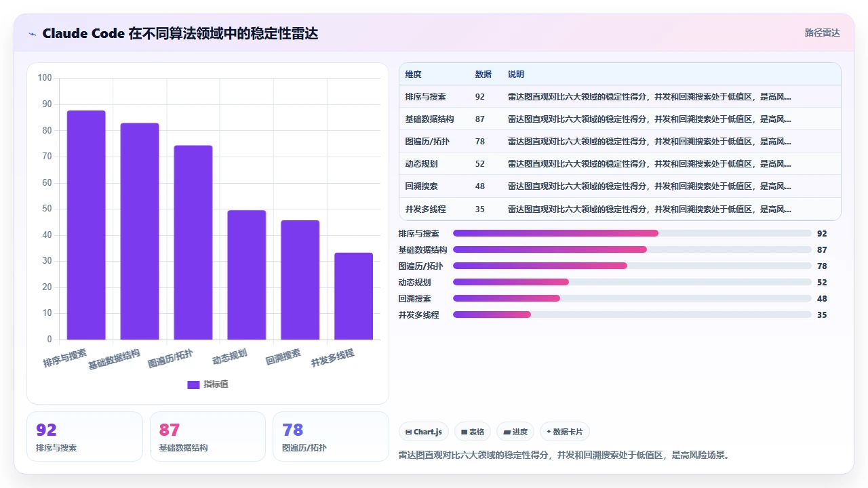Image resolution: width=868 pixels, height=488 pixels.
Task: Click the 说明 column header
Action: pos(516,75)
